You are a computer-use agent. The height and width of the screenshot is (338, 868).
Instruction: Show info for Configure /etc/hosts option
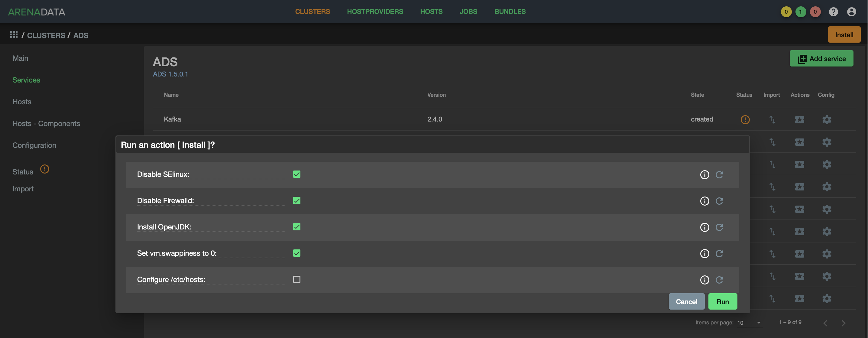pos(704,280)
